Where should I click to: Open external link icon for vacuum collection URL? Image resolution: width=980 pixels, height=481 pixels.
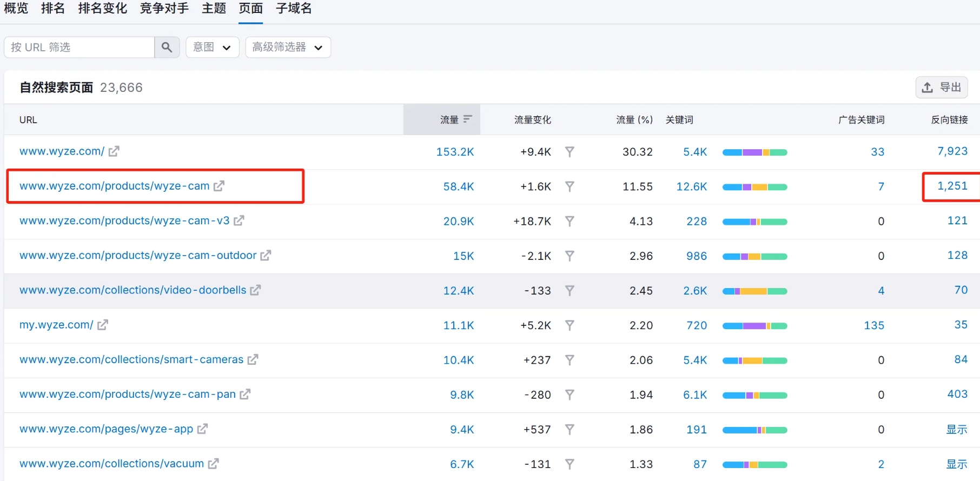(213, 464)
